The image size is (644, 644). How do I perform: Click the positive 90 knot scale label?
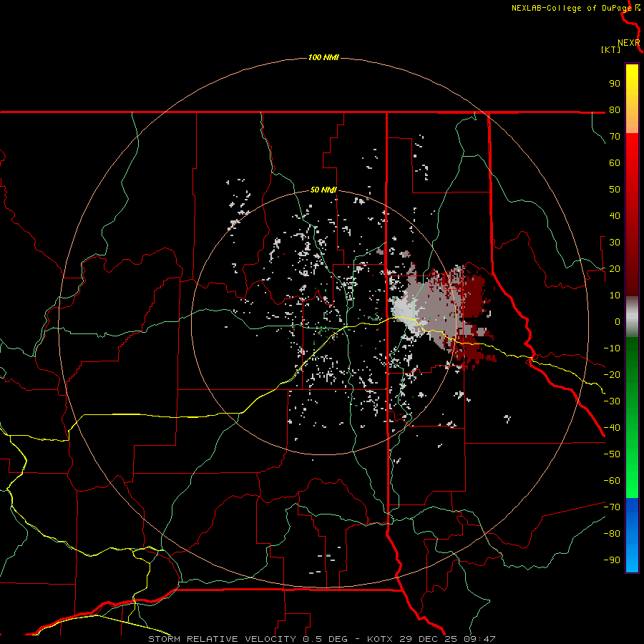click(615, 84)
